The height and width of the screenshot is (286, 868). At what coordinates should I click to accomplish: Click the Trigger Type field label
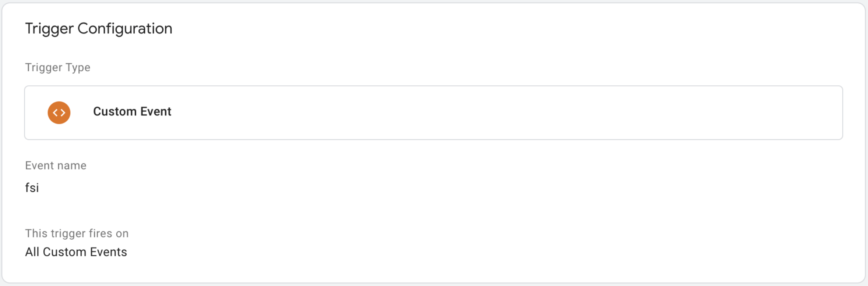[x=58, y=68]
